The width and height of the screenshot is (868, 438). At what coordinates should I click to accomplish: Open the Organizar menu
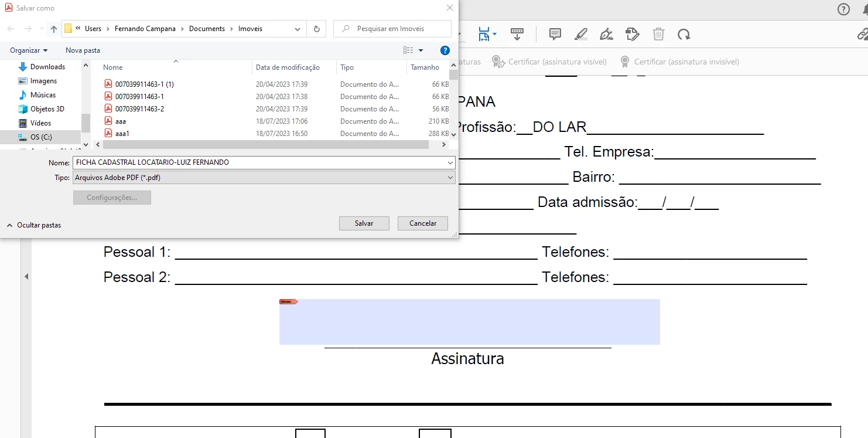[29, 50]
